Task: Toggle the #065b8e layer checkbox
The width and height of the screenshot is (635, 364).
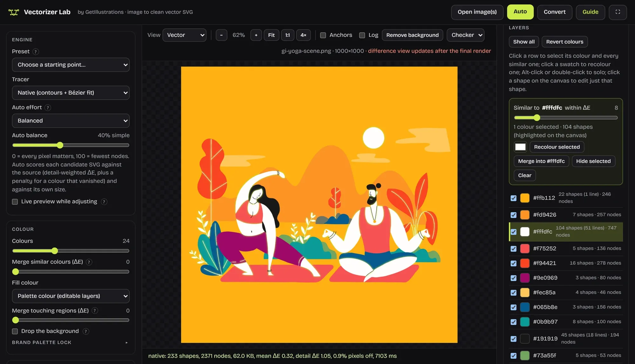Action: [x=513, y=307]
